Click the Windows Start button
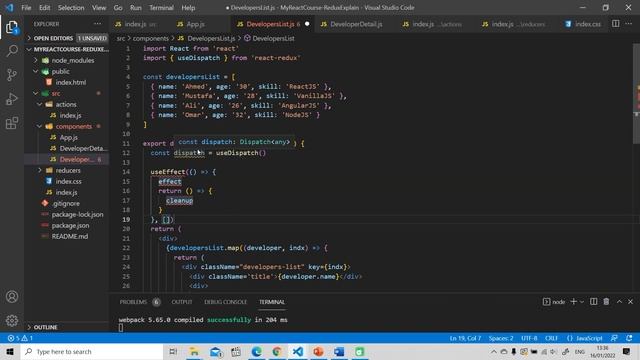 [x=10, y=351]
